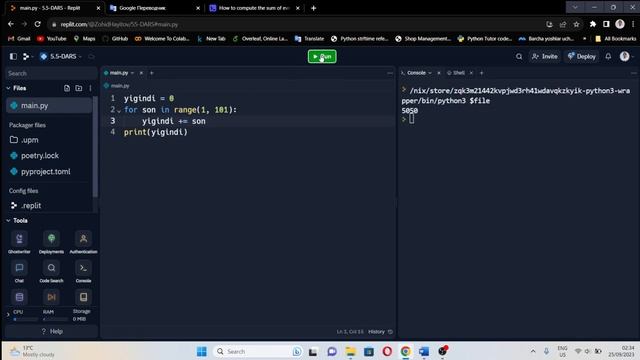Viewport: 640px width, 360px height.
Task: Add a new editor tab
Action: pos(151,73)
